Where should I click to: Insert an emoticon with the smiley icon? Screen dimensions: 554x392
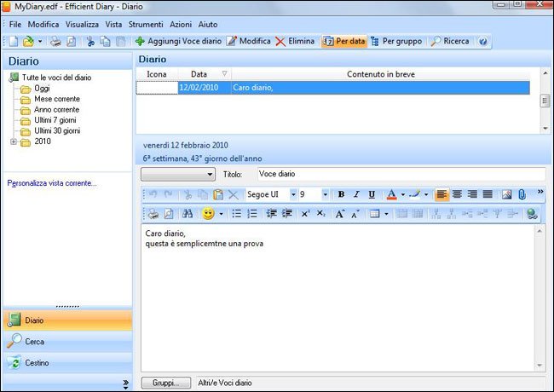(x=208, y=214)
